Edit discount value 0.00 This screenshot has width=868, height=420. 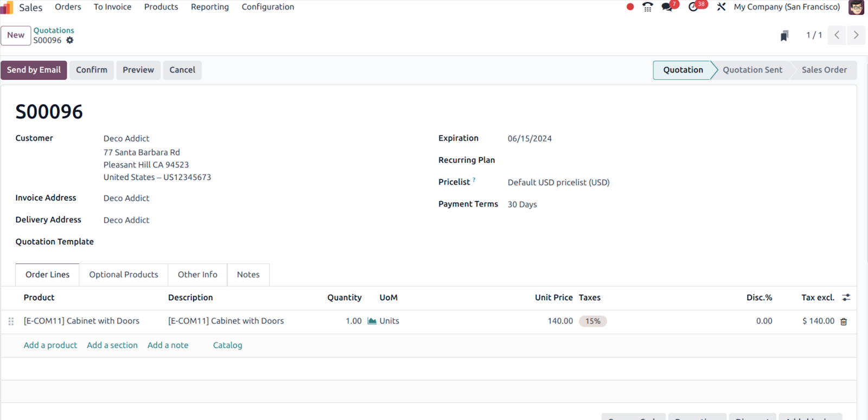click(764, 321)
